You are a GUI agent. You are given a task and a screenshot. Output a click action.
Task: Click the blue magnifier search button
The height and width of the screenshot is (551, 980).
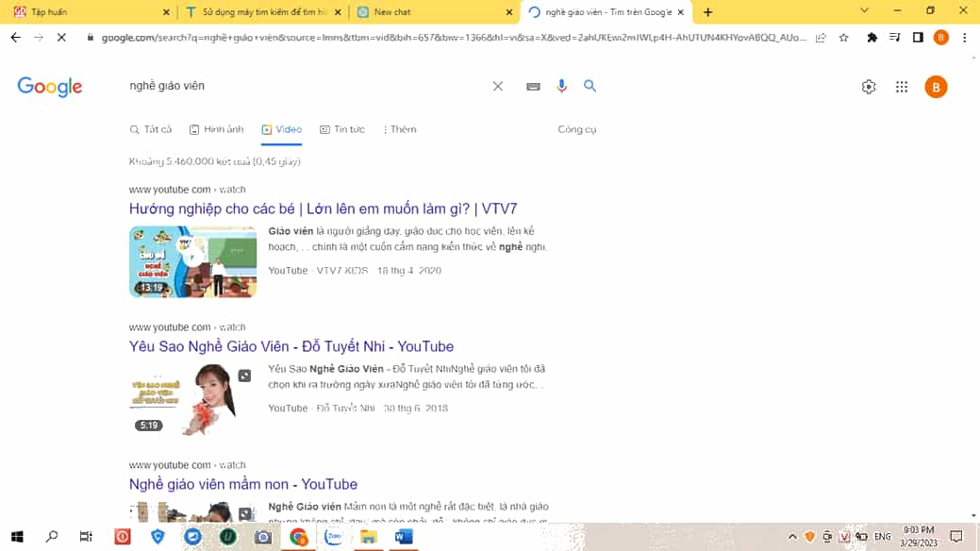pos(590,86)
